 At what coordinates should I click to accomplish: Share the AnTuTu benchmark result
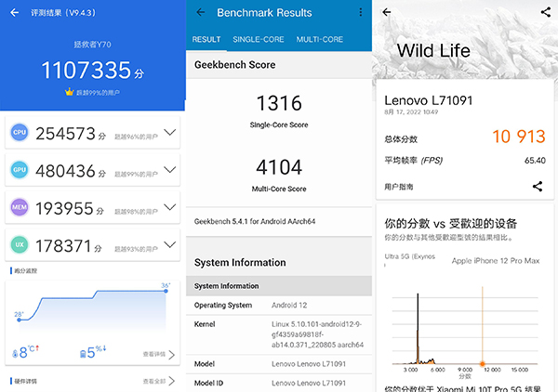coord(170,13)
